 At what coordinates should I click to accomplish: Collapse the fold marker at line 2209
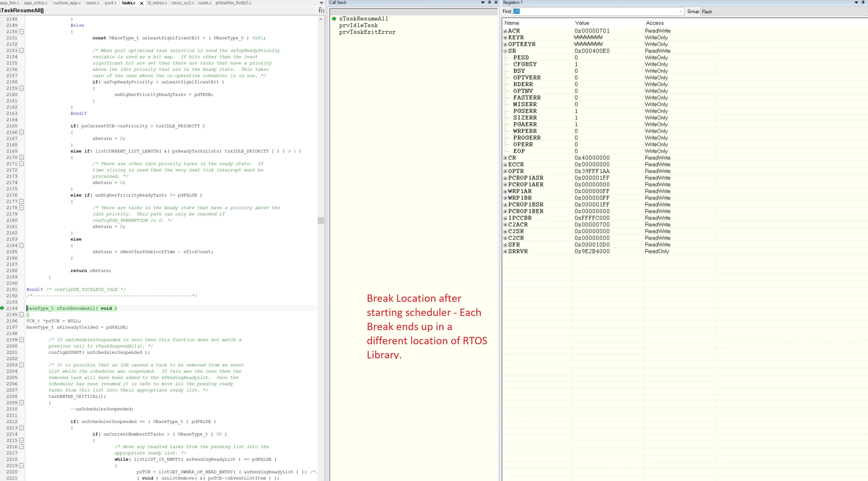tap(21, 402)
